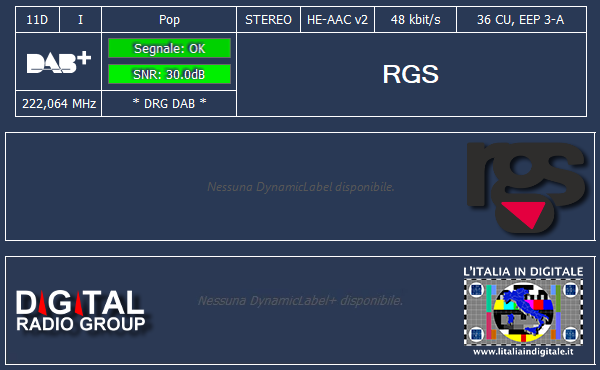
Task: Click 'Nessuna DynamicLabel+ disponibile.' text
Action: tap(300, 300)
